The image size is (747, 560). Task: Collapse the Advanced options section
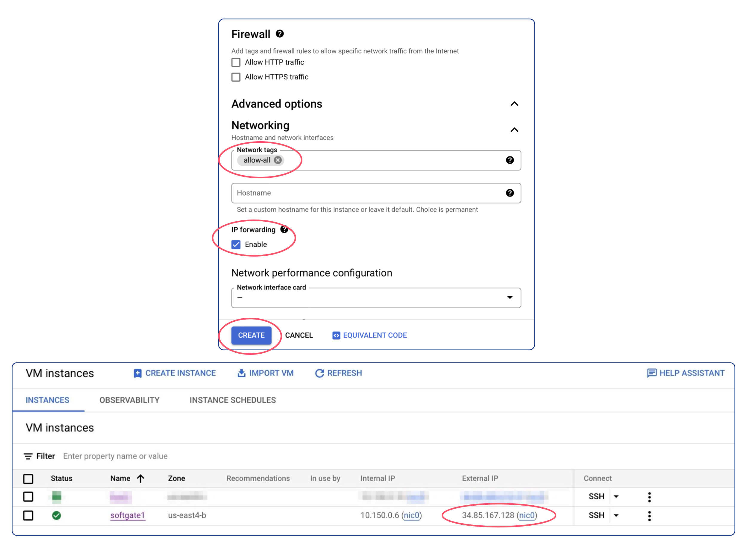point(514,104)
